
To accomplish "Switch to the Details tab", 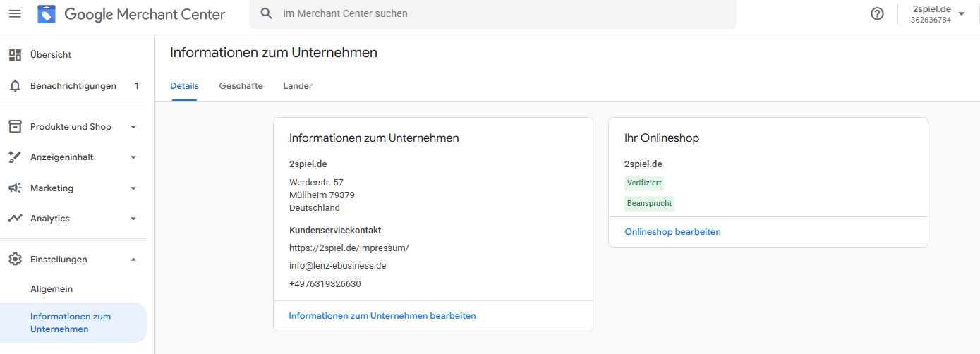I will coord(184,86).
